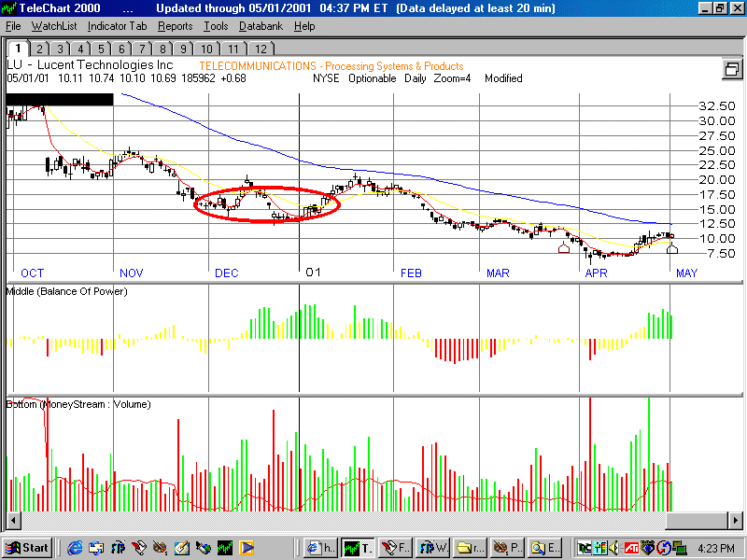Click the TeleChart 'T.' taskbar button
The height and width of the screenshot is (560, 747).
[x=358, y=548]
